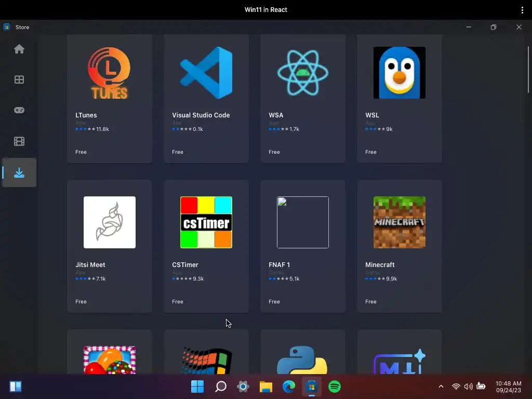Click Jitsi Meet star rating 7.1k
532x399 pixels.
tap(90, 278)
